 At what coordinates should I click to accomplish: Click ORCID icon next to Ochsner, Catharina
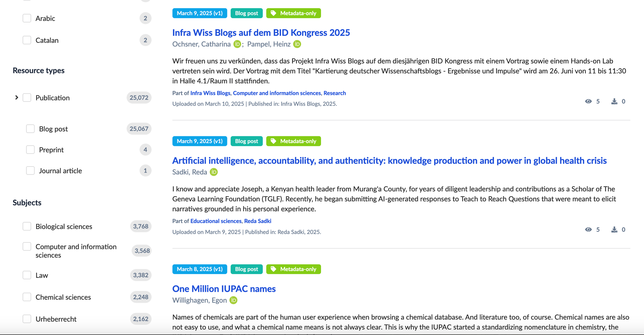coord(237,44)
